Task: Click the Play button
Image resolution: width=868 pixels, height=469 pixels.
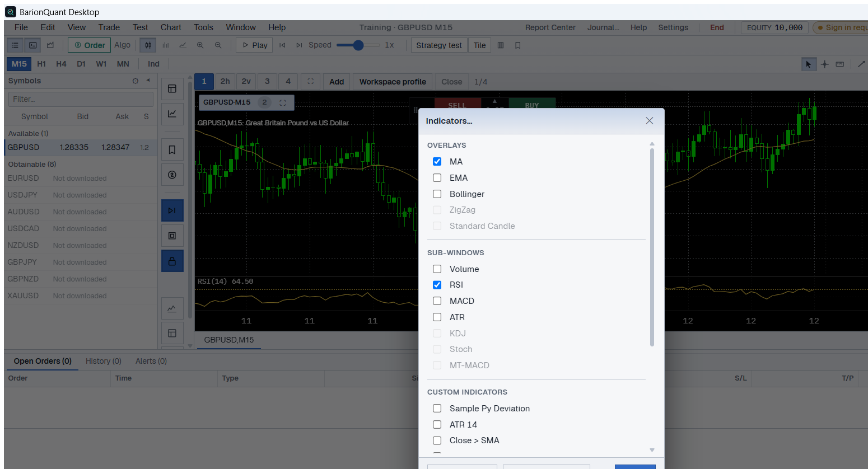Action: point(254,45)
